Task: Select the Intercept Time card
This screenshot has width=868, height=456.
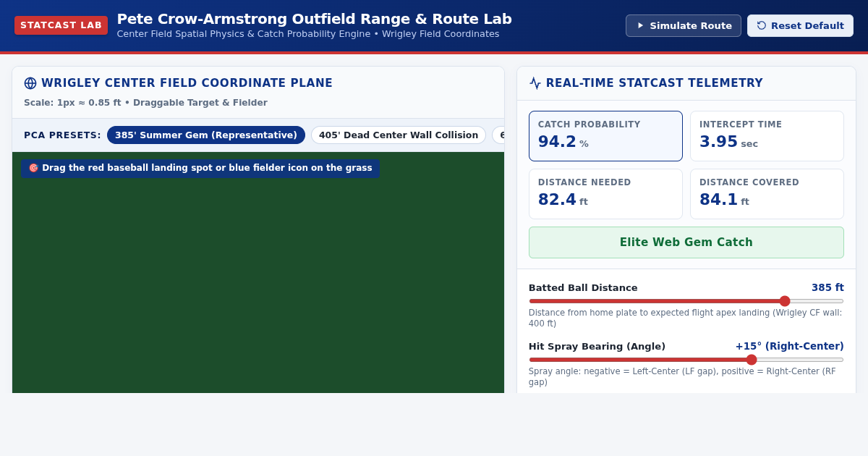Action: 767,136
